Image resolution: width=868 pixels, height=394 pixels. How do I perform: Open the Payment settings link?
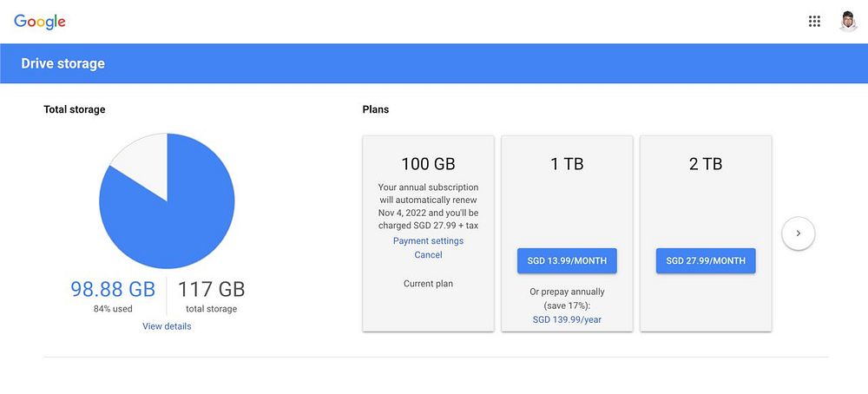[428, 240]
